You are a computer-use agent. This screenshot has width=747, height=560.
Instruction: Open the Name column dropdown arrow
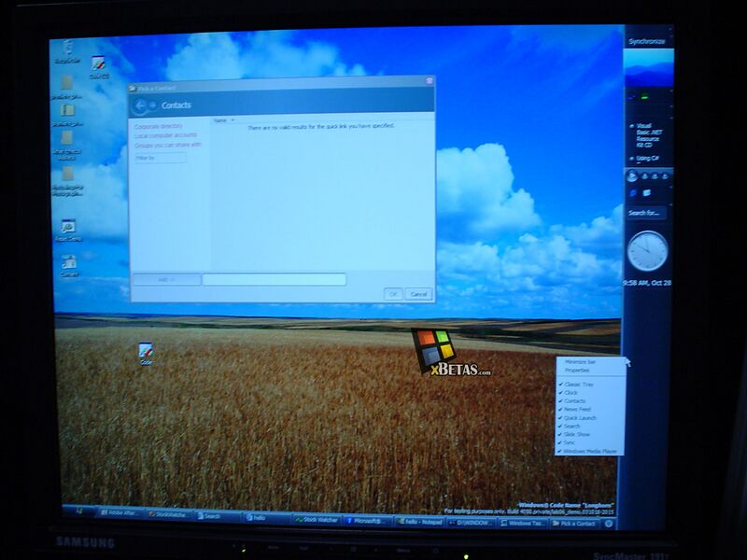tap(233, 120)
